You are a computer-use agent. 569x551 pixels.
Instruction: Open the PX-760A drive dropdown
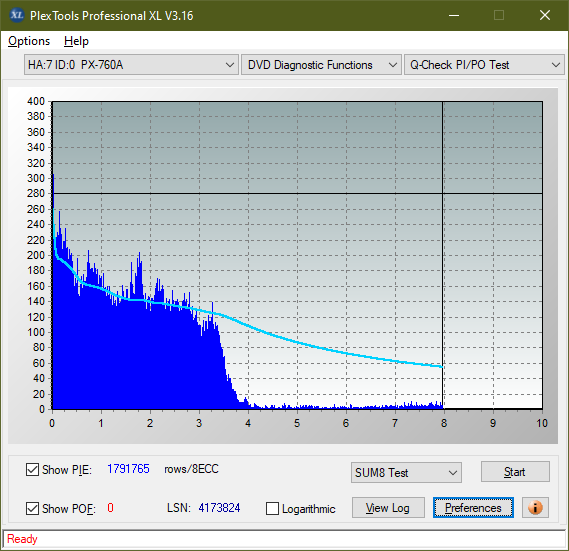pos(131,65)
